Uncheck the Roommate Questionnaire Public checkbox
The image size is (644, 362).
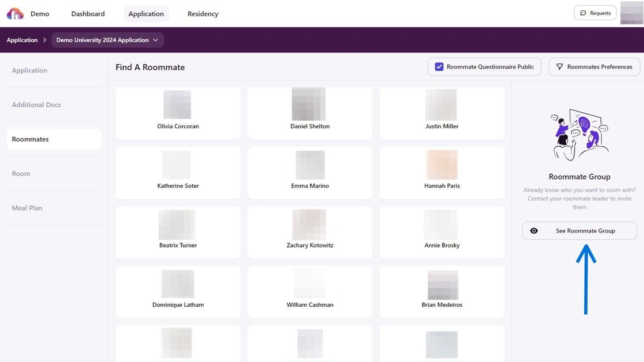[439, 67]
